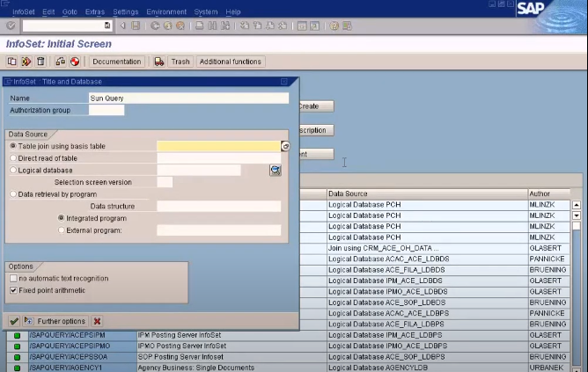
Task: Select the Logical database option
Action: pos(13,170)
